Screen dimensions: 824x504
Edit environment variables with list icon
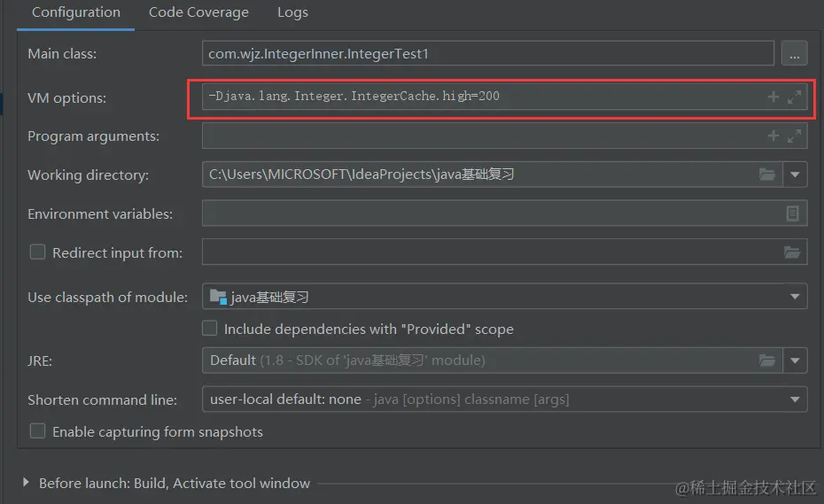coord(792,213)
